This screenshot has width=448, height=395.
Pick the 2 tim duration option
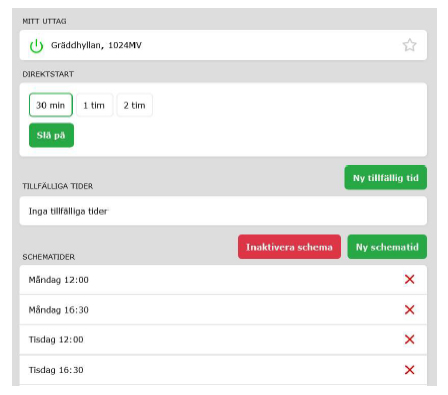click(x=134, y=105)
